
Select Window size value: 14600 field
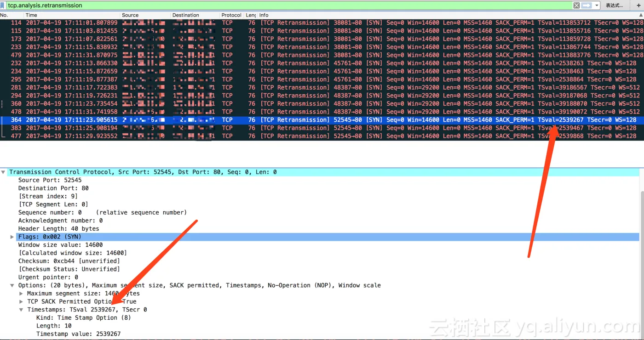point(60,245)
